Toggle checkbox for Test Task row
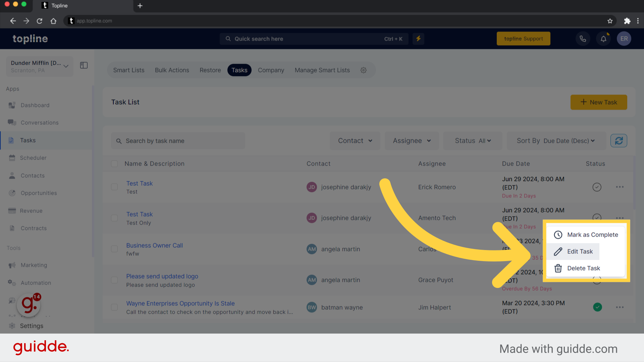The height and width of the screenshot is (362, 644). (115, 186)
